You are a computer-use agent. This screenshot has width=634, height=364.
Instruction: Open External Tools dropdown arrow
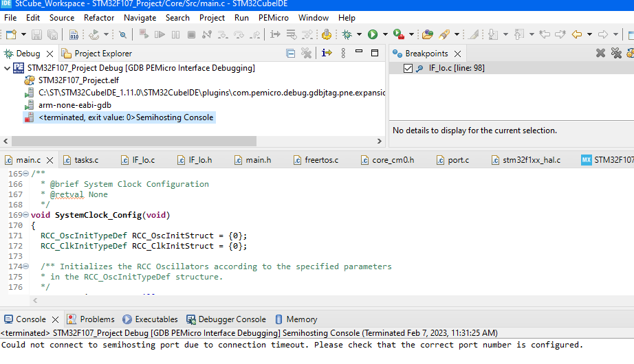[411, 35]
